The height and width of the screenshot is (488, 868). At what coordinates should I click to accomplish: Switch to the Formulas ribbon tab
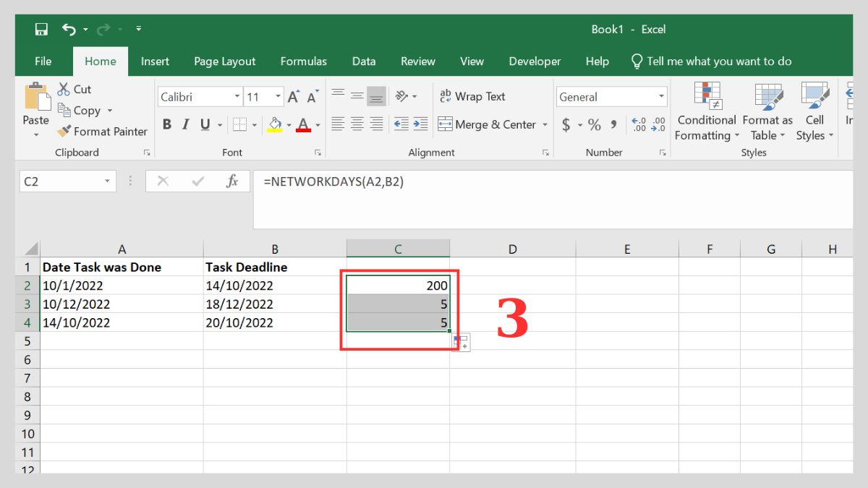pos(303,61)
